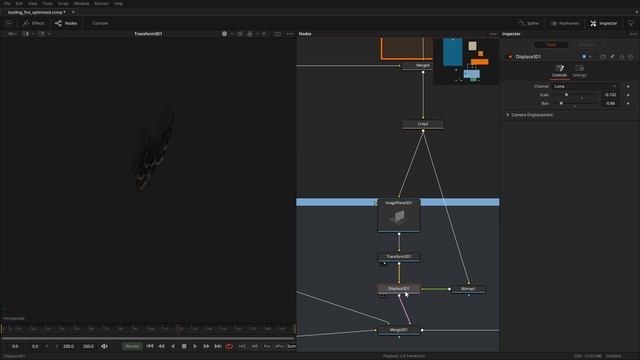Click the Bias slider
This screenshot has width=640, height=360.
click(576, 104)
